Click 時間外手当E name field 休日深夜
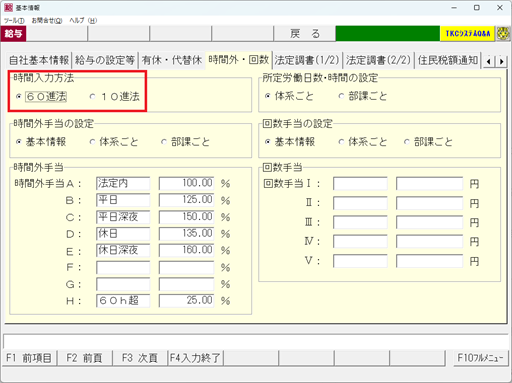This screenshot has height=383, width=512. coord(123,250)
